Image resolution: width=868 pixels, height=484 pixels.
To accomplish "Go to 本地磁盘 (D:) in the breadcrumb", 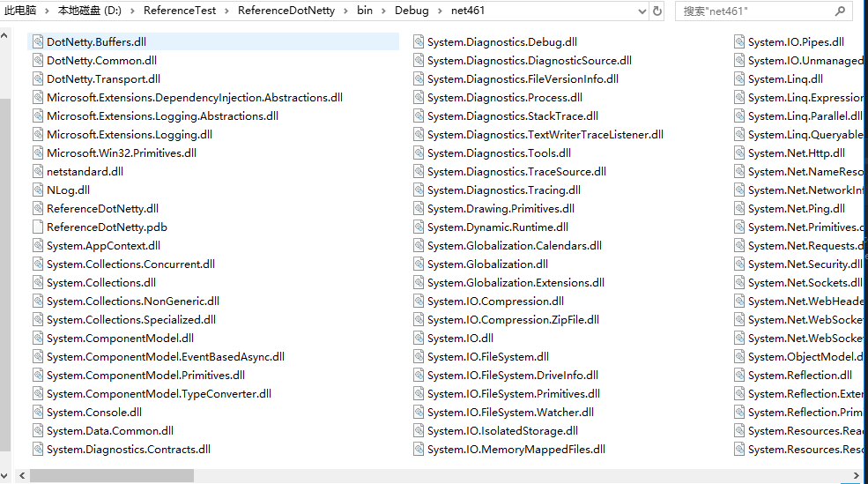I will (x=89, y=11).
